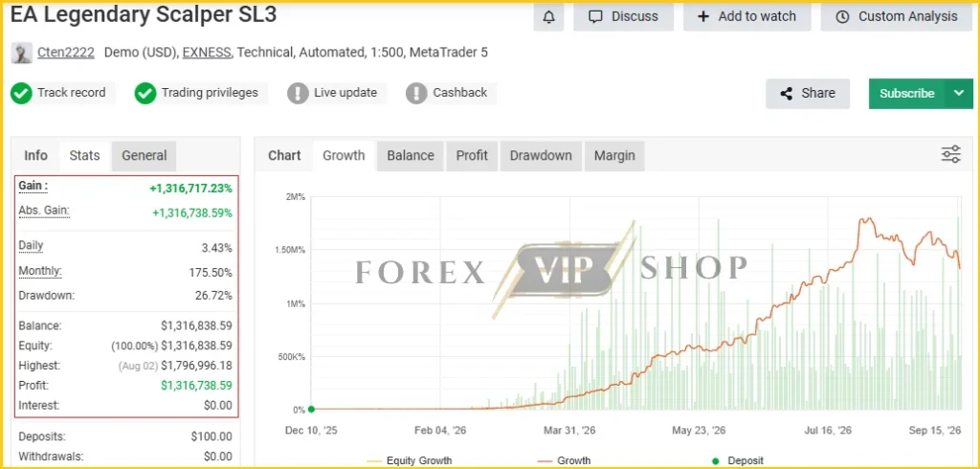Open the Subscribe dropdown arrow

pos(959,93)
